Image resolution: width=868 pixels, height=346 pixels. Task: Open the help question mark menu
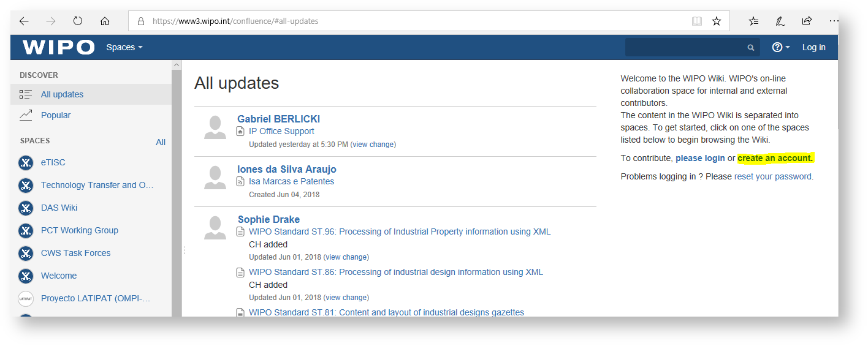tap(780, 47)
